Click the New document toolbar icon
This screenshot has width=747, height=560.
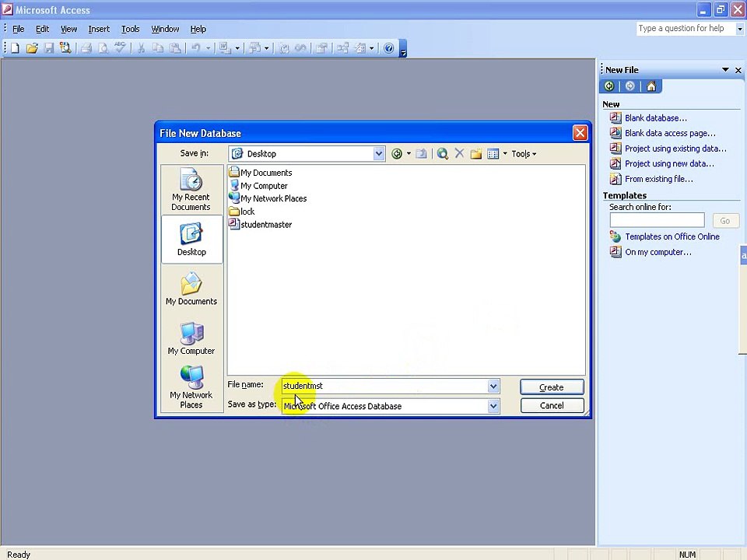pyautogui.click(x=16, y=48)
